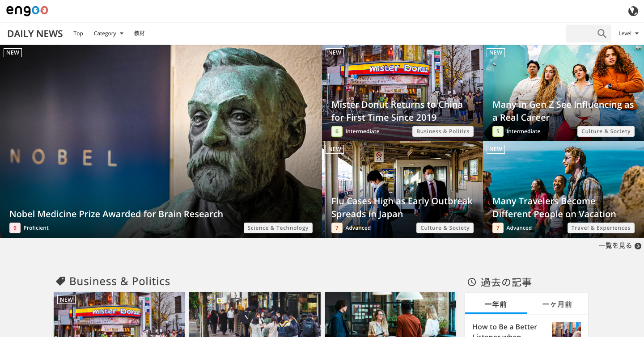The height and width of the screenshot is (337, 644).
Task: Click level 9 badge on Nobel article
Action: tap(15, 228)
